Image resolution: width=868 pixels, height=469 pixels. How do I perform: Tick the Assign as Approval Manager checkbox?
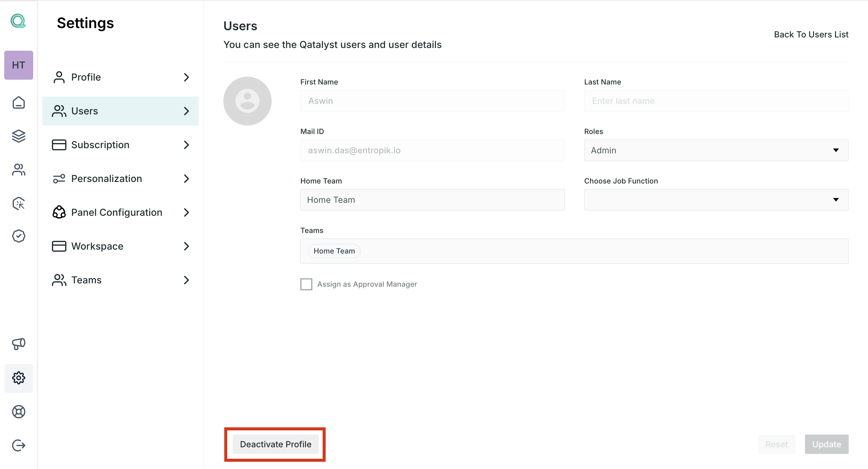306,284
